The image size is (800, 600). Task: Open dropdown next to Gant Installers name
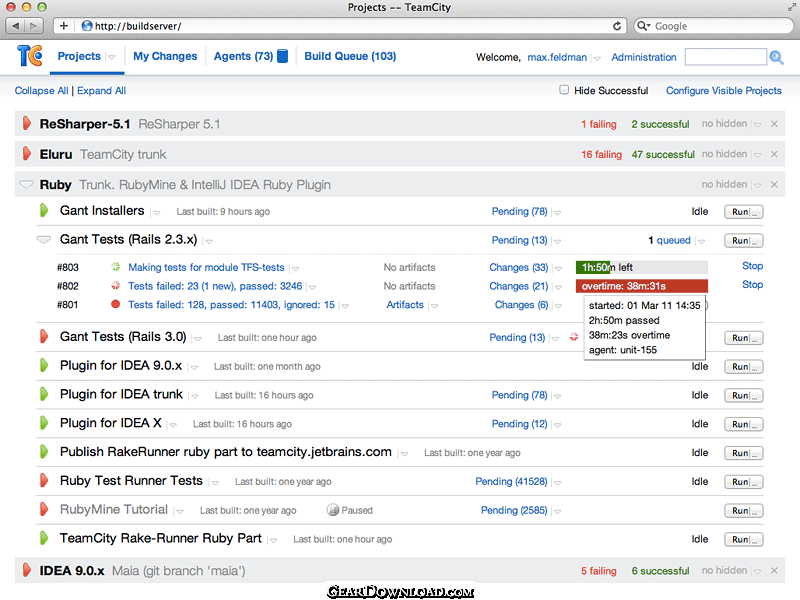coord(157,212)
